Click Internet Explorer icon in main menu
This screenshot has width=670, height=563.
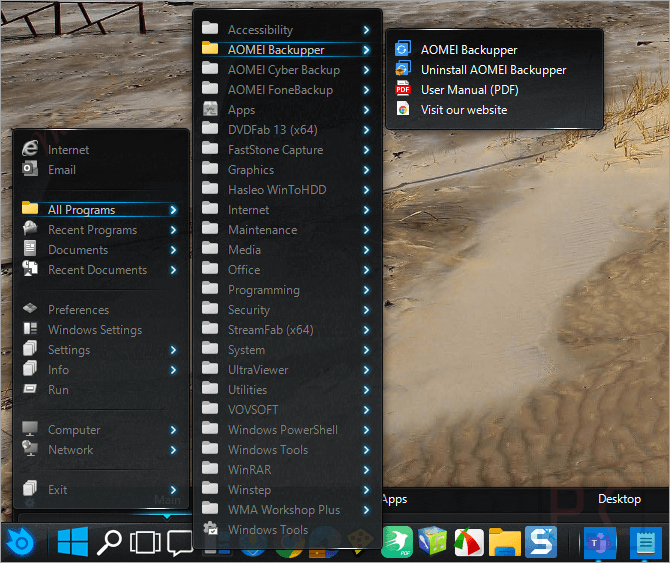(30, 149)
